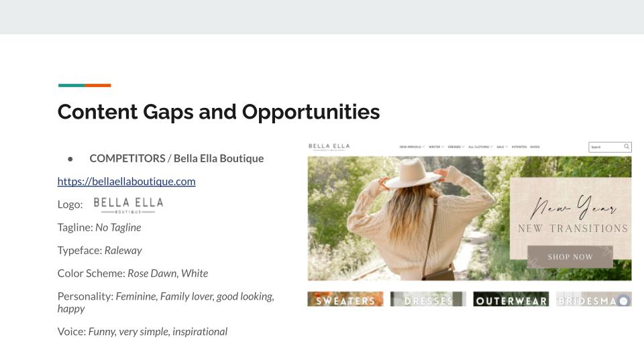Open the chat bubble icon
The image size is (644, 362).
coord(623,301)
